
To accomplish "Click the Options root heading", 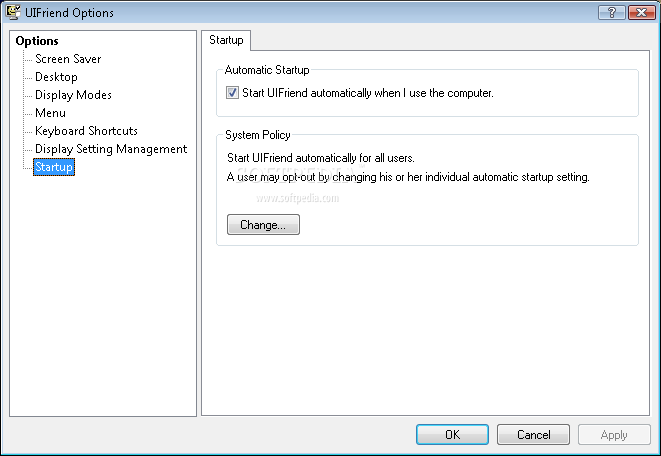I will [37, 41].
